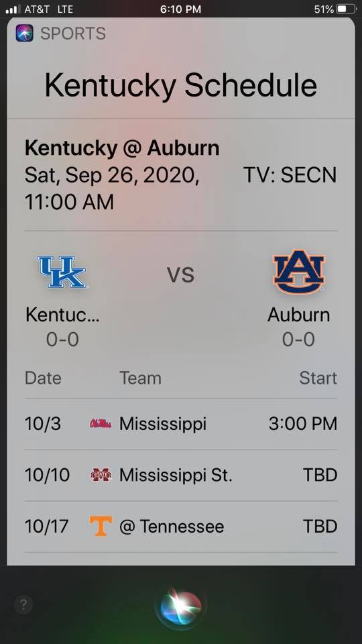Viewport: 362px width, 644px height.
Task: Tap the Kentucky Schedule heading
Action: 180,85
